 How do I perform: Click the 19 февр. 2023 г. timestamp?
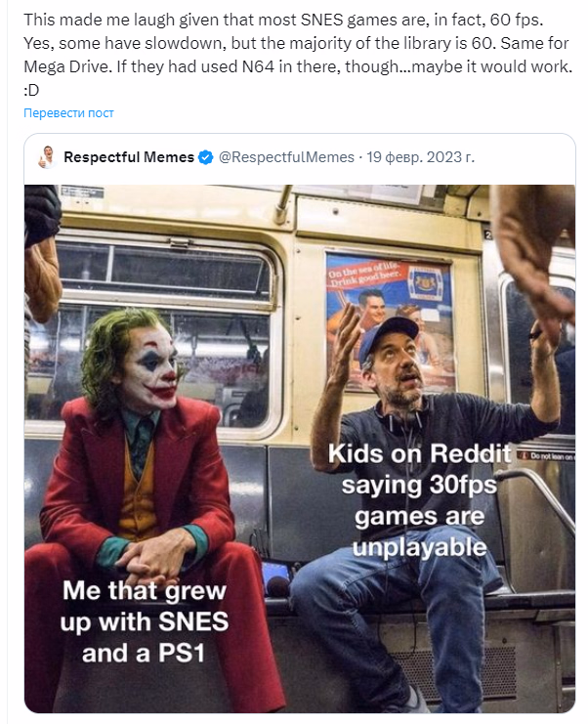point(420,157)
